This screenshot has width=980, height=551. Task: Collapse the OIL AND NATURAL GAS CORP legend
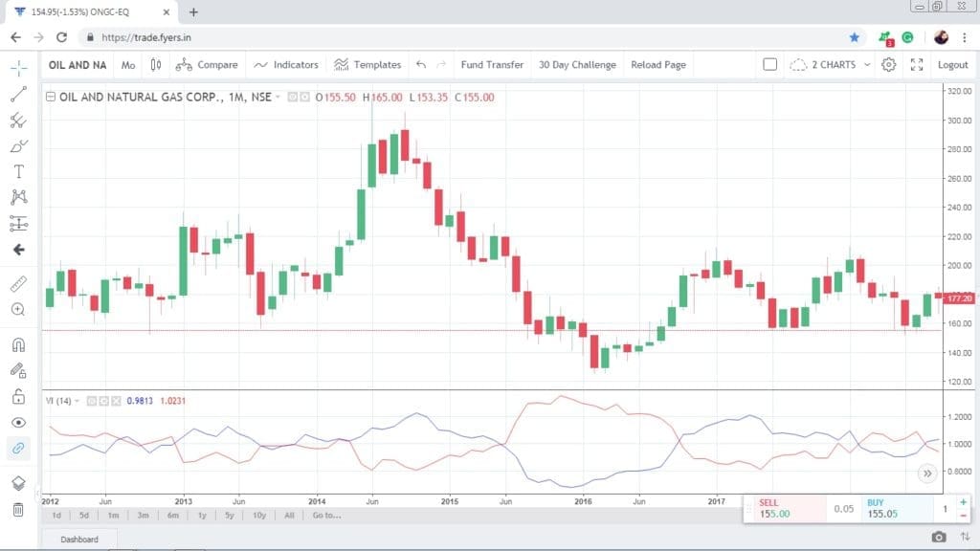[53, 97]
